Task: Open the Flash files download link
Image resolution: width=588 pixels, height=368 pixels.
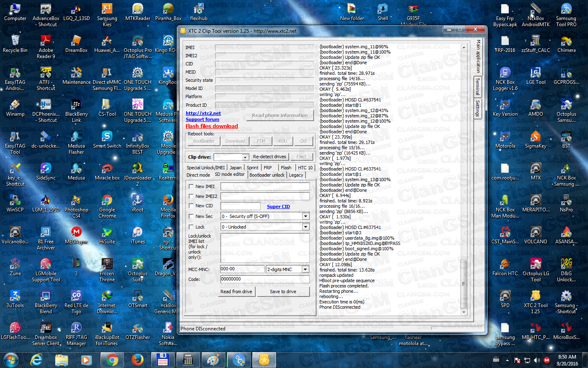Action: pyautogui.click(x=212, y=126)
